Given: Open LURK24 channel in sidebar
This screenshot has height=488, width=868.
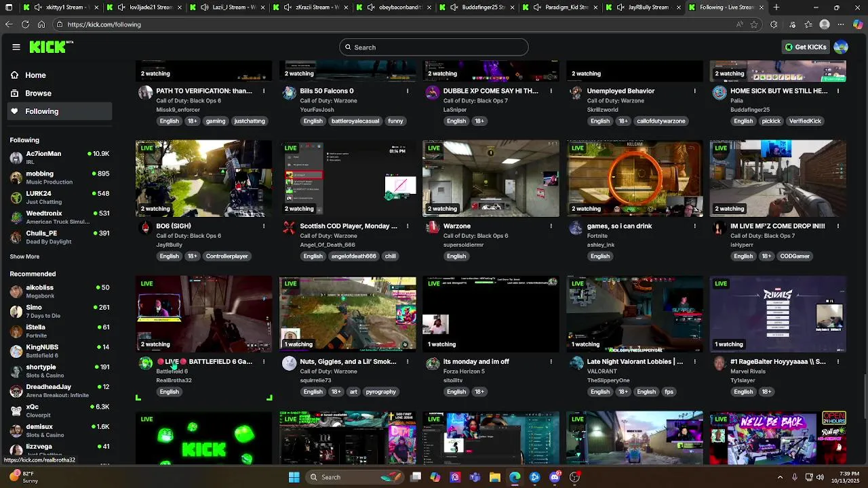Looking at the screenshot, I should [59, 197].
